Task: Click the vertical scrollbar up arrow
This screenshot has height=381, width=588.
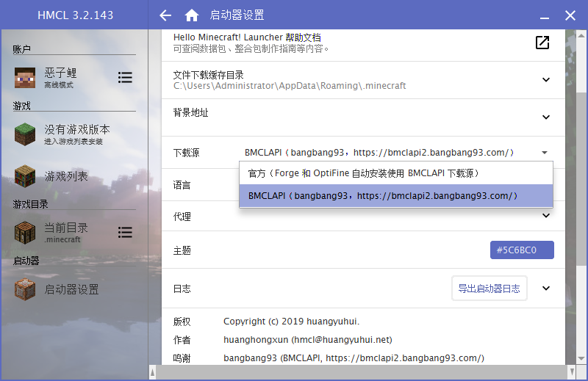Action: point(581,35)
